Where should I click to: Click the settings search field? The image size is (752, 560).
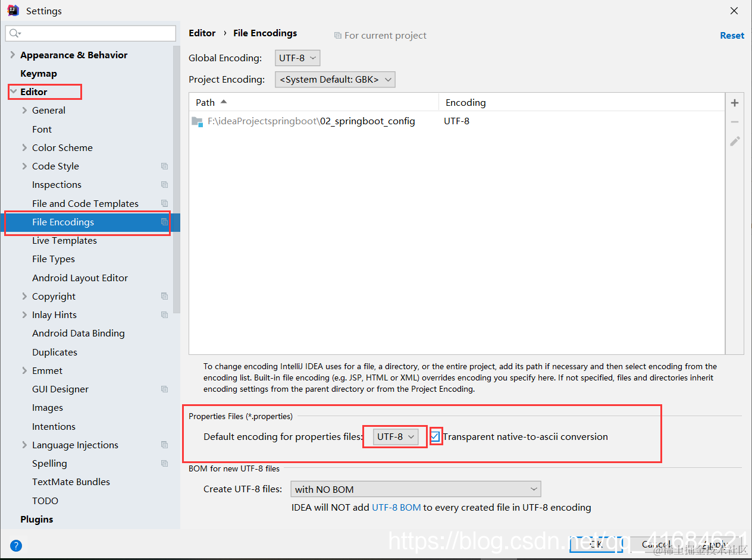point(90,33)
